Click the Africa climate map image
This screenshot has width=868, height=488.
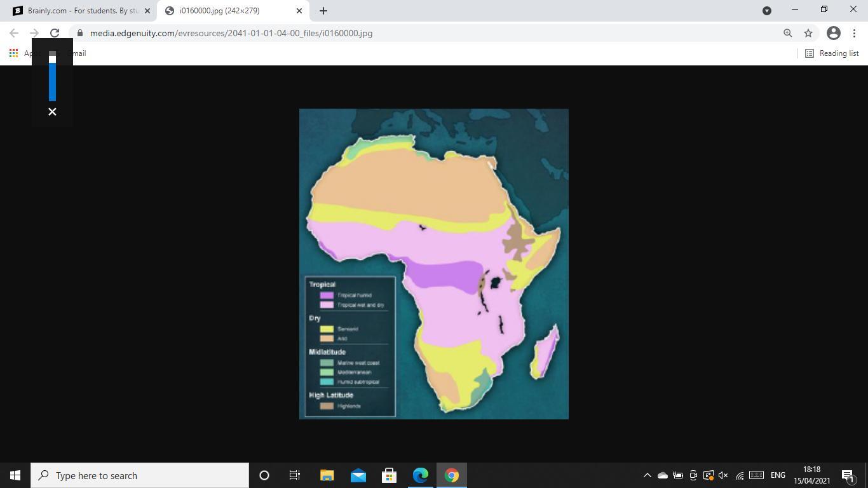[x=434, y=264]
